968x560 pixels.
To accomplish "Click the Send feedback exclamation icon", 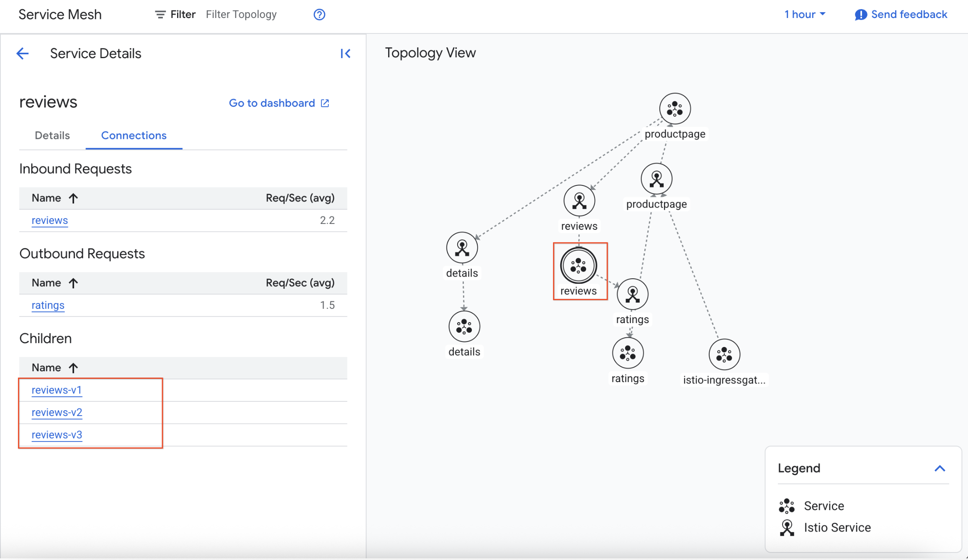I will pyautogui.click(x=860, y=15).
